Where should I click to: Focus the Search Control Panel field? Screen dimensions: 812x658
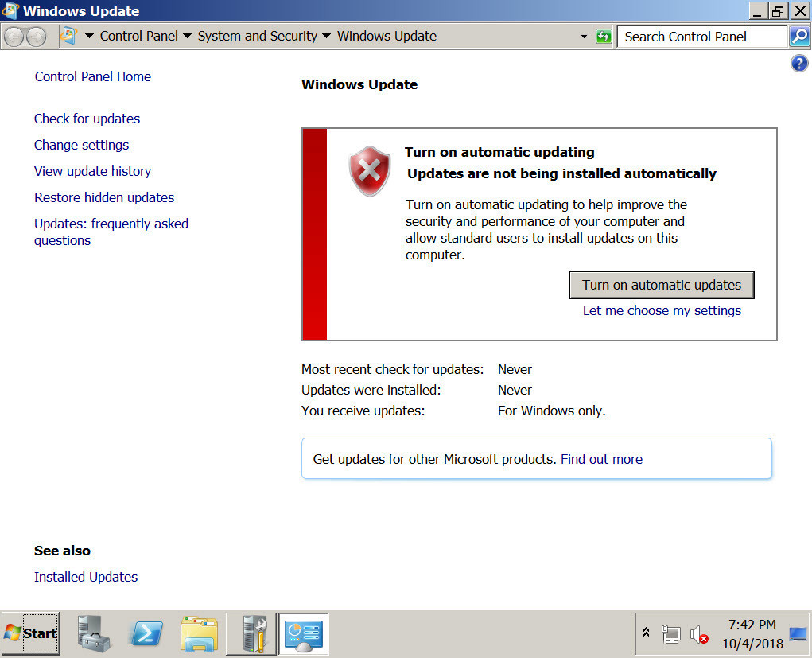703,37
